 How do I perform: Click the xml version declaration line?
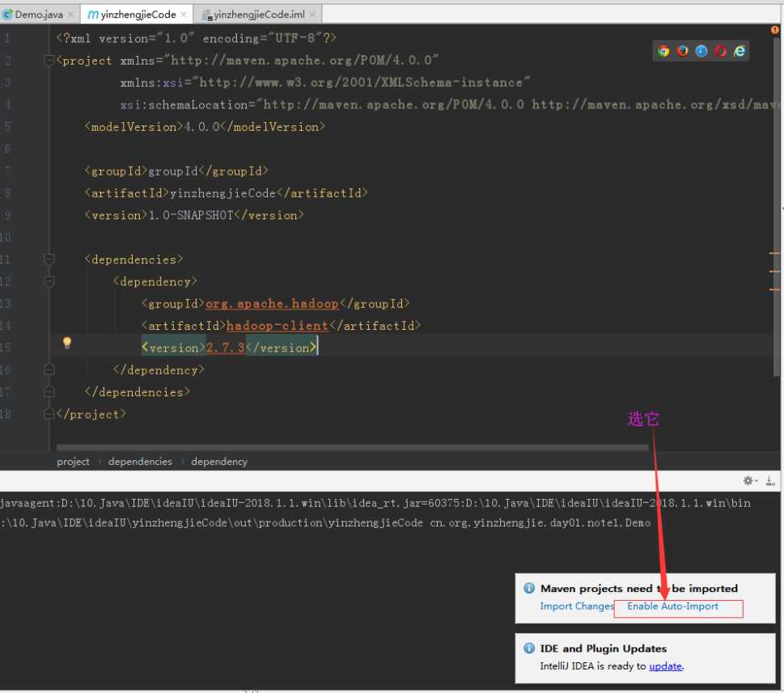coord(196,39)
